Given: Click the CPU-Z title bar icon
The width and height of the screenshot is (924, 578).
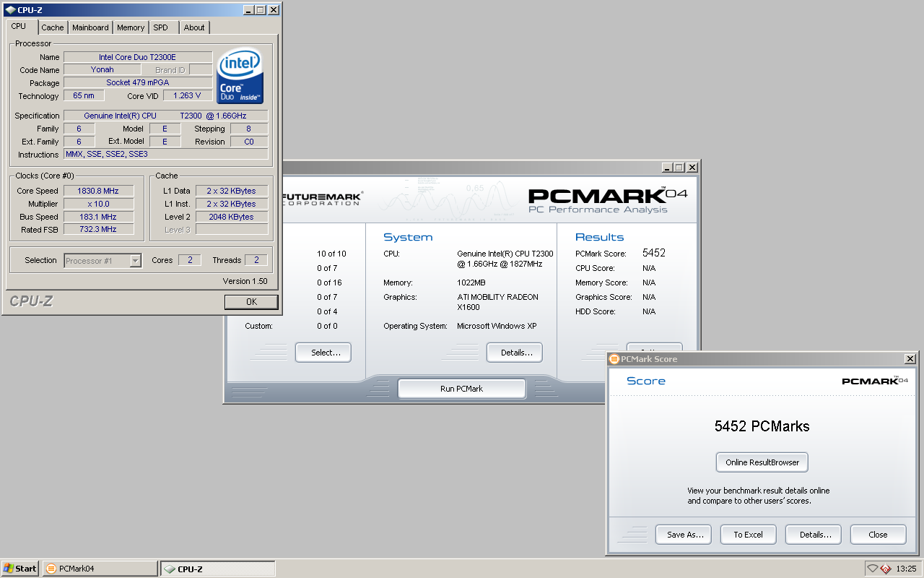Looking at the screenshot, I should (9, 10).
